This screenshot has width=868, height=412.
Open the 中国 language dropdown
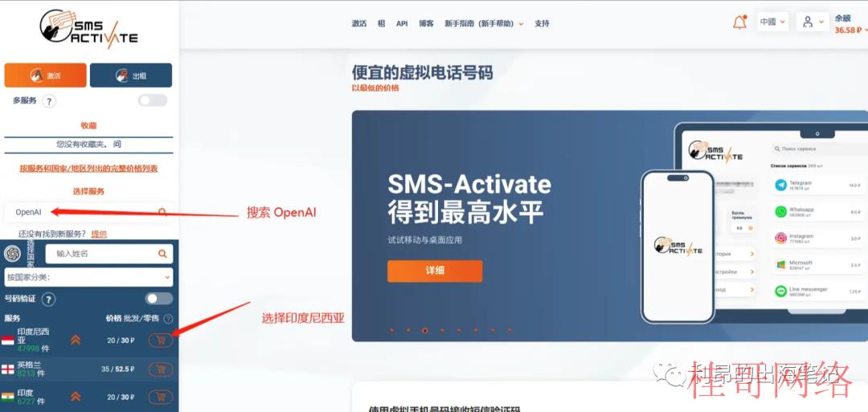point(773,22)
